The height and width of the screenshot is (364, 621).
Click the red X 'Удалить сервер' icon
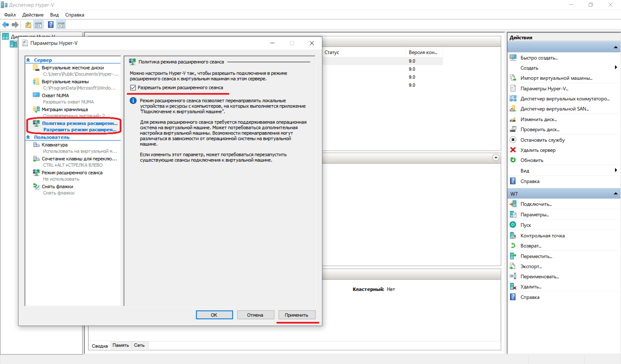(x=513, y=150)
